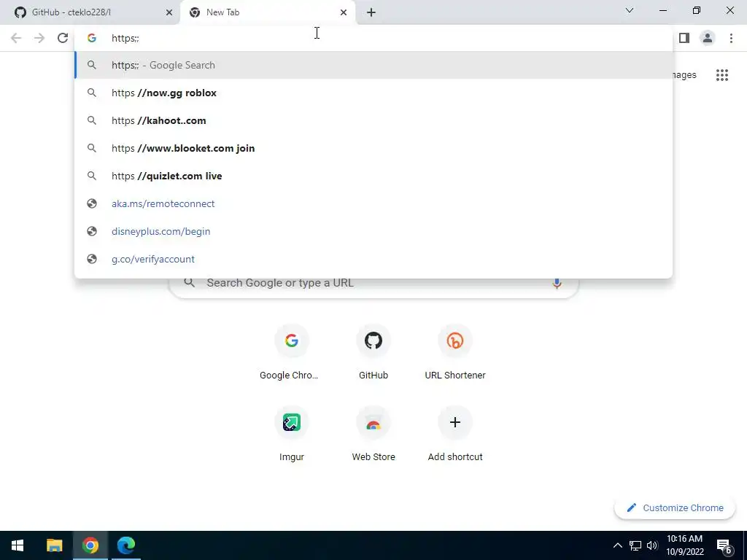The image size is (747, 560).
Task: Select the 'https;; - Google Search' suggestion
Action: coord(373,65)
